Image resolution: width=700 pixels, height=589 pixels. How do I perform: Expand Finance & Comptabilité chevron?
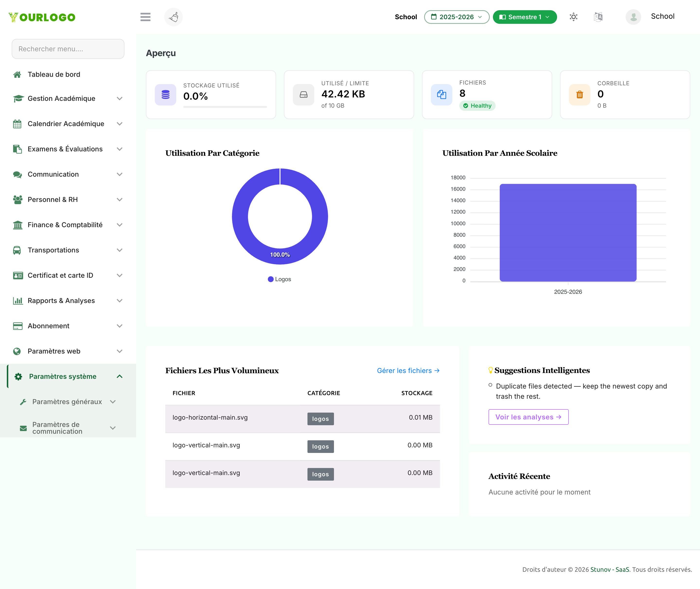120,225
